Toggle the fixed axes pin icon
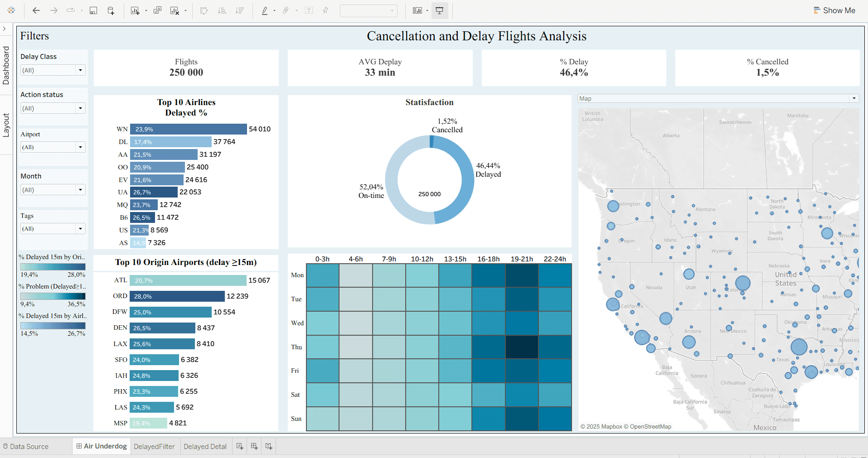 [x=325, y=10]
